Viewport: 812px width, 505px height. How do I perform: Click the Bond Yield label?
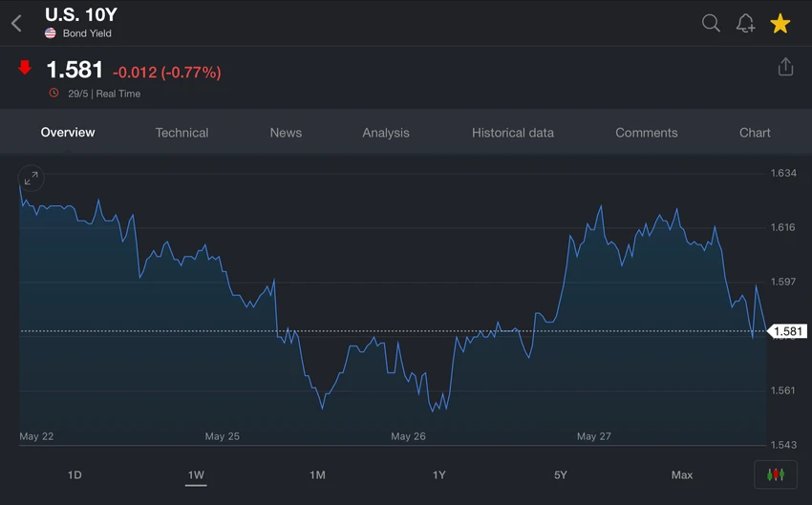pyautogui.click(x=87, y=33)
